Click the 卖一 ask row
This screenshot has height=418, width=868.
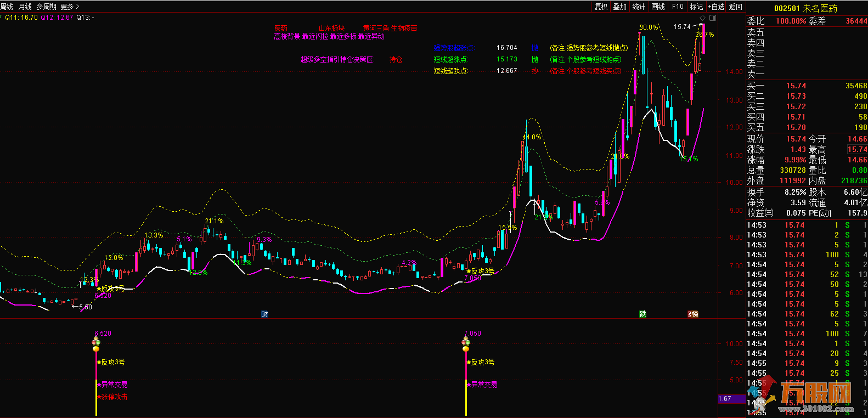[x=807, y=74]
